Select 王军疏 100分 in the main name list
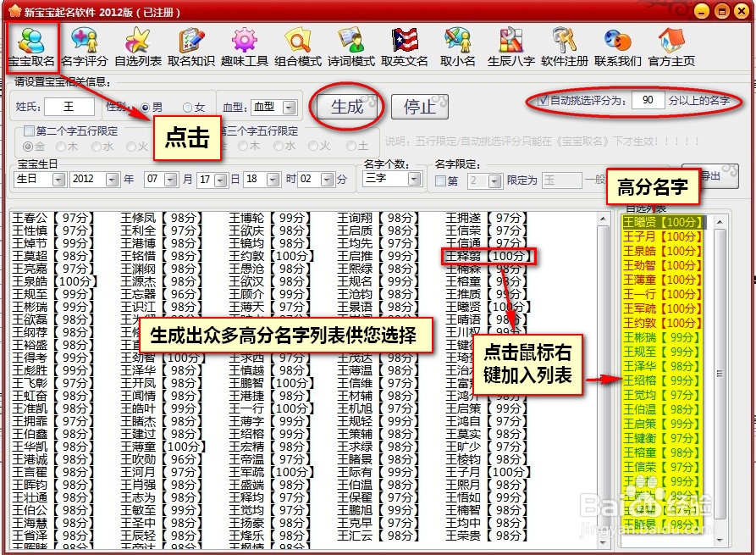This screenshot has height=555, width=756. point(271,472)
